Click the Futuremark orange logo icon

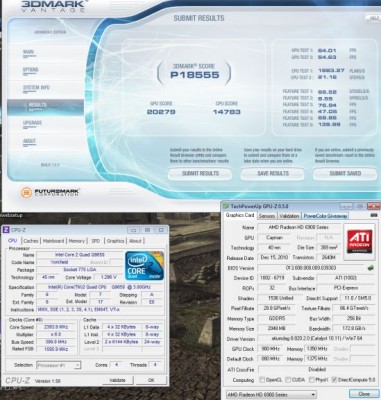point(26,192)
